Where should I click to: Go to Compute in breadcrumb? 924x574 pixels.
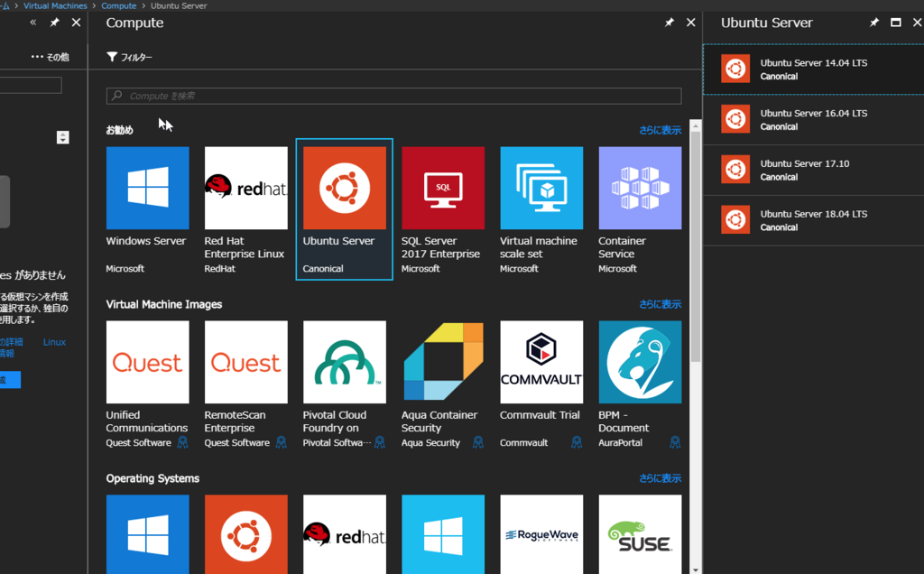[118, 5]
